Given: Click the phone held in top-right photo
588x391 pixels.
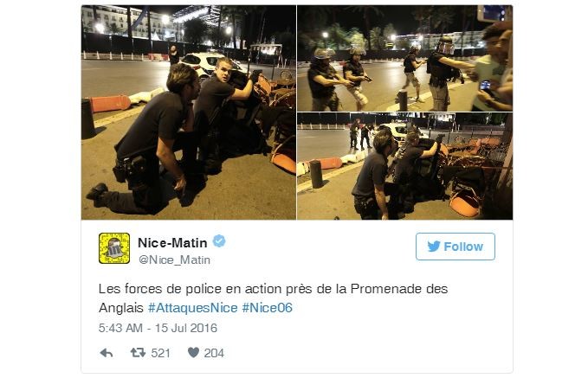Looking at the screenshot, I should tap(485, 86).
